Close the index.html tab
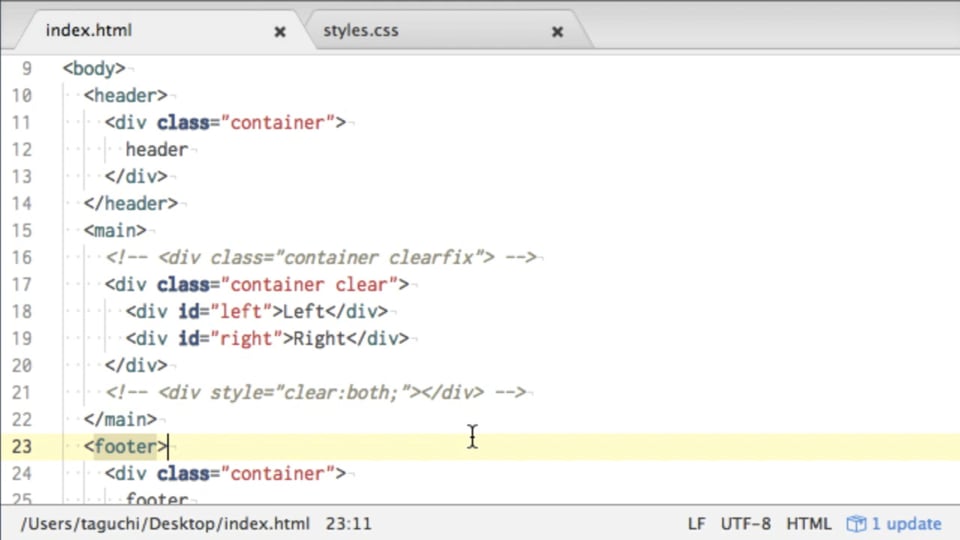The image size is (960, 540). tap(280, 31)
